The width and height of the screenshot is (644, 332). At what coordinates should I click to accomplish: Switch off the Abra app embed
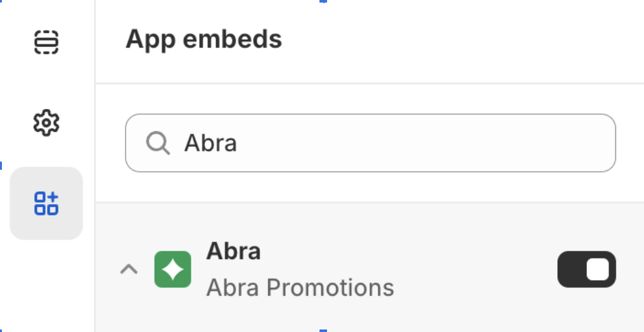point(586,269)
